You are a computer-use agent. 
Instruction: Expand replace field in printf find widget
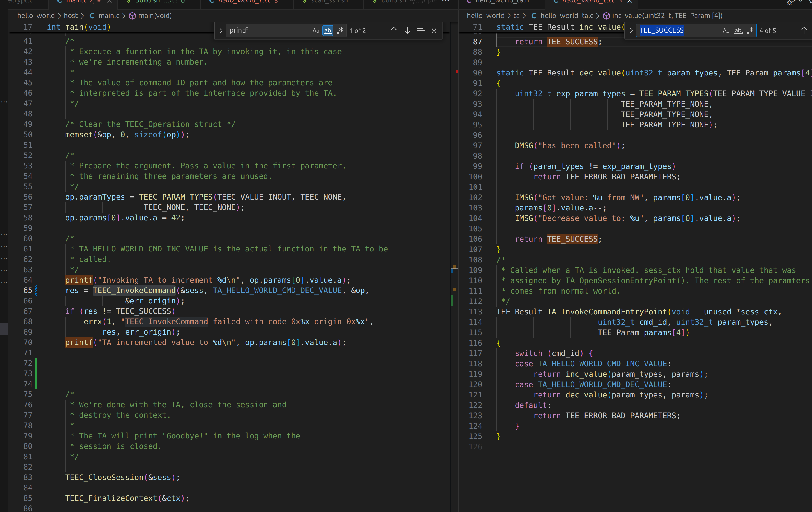[220, 30]
